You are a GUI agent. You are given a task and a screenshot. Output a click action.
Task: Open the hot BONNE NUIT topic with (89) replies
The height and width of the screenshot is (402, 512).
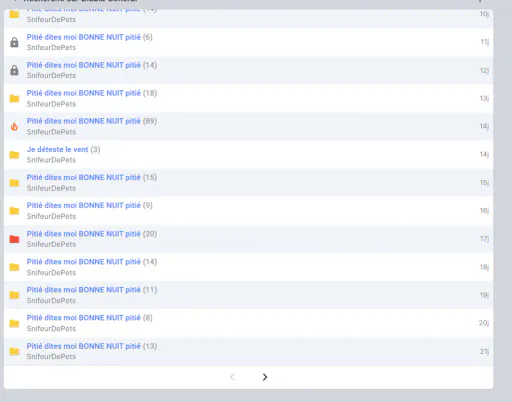pos(84,121)
